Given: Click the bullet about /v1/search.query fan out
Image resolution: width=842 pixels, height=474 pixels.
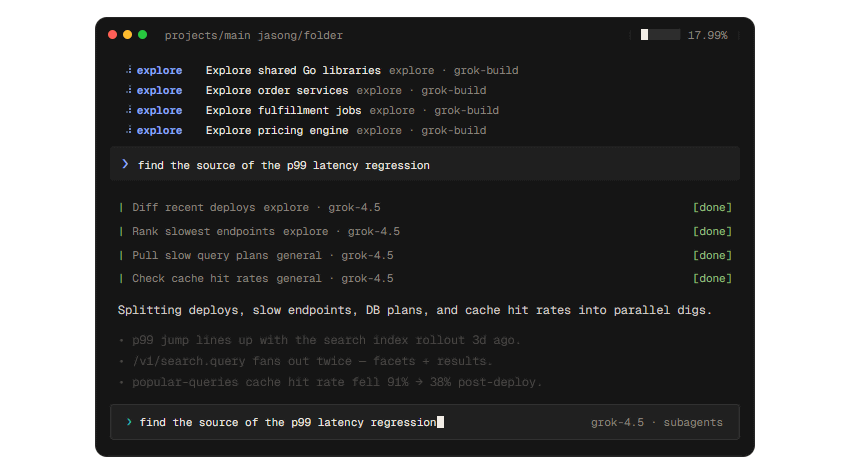Looking at the screenshot, I should pos(313,361).
